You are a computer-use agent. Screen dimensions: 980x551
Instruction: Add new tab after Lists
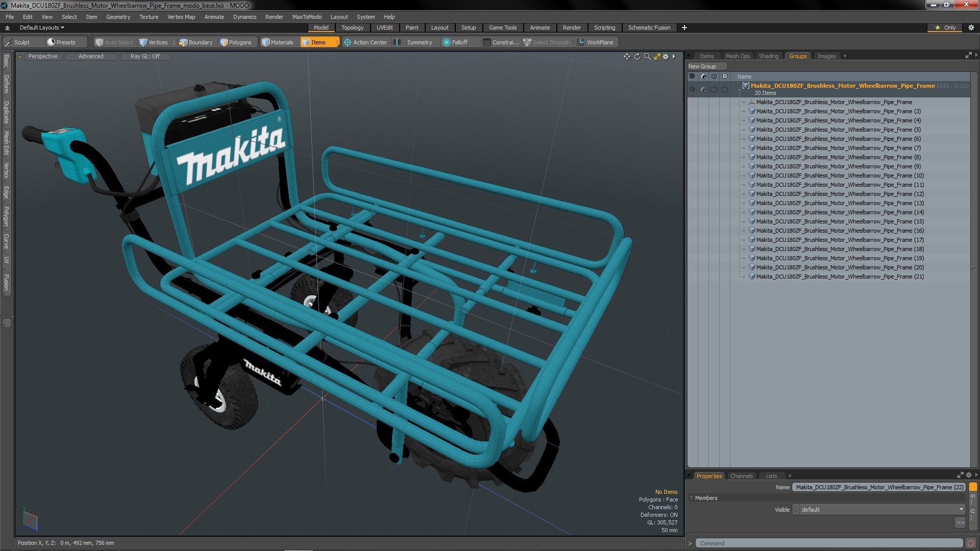(x=789, y=476)
